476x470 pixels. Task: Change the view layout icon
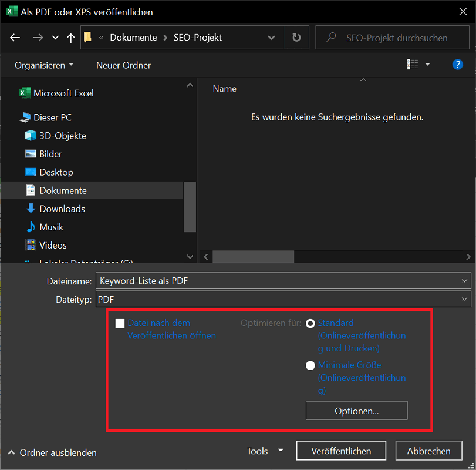(x=412, y=64)
